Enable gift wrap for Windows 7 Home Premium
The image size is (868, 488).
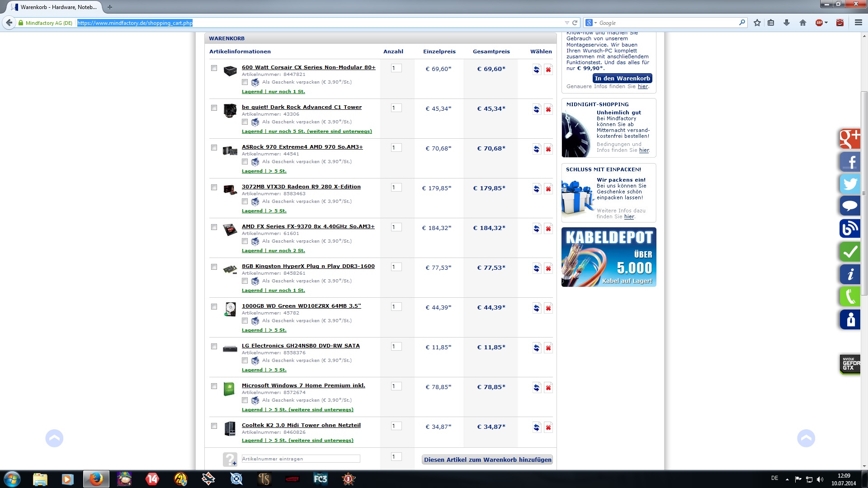[245, 400]
